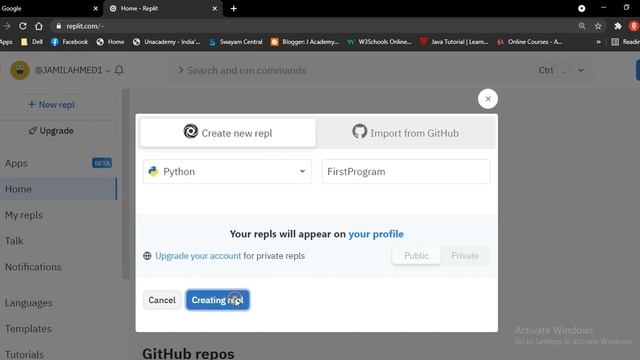
Task: Open the Python language dropdown
Action: (x=227, y=171)
